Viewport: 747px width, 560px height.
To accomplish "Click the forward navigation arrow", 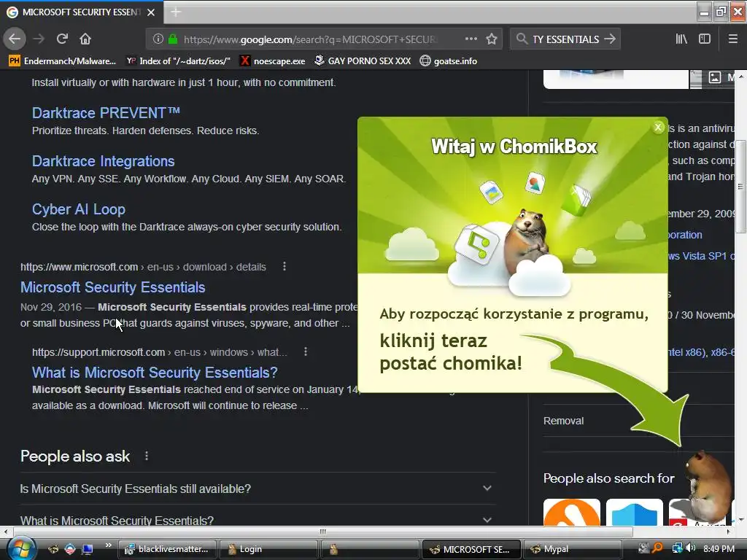I will click(x=39, y=39).
